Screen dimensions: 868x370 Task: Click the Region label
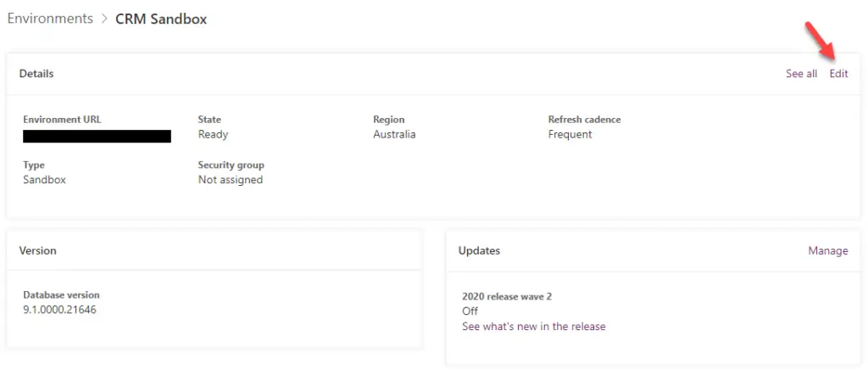click(388, 120)
